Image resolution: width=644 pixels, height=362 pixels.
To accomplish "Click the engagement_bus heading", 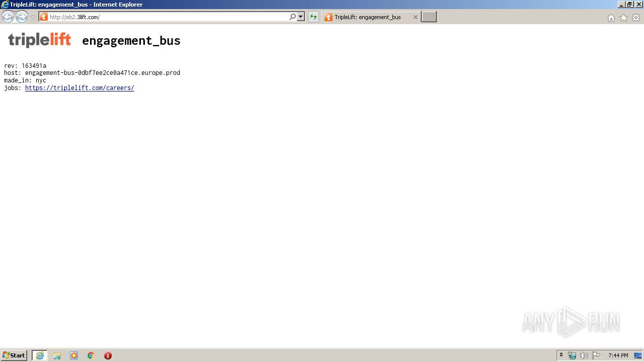I will tap(131, 41).
